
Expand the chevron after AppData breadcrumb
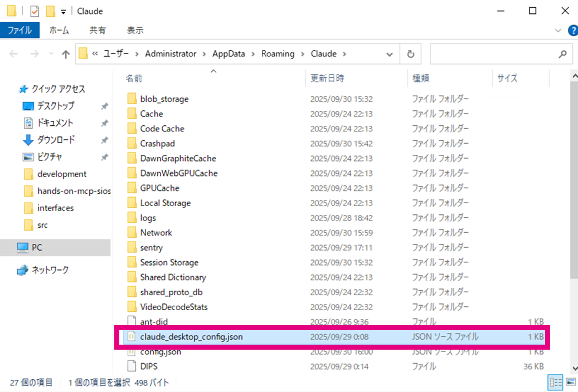coord(253,54)
